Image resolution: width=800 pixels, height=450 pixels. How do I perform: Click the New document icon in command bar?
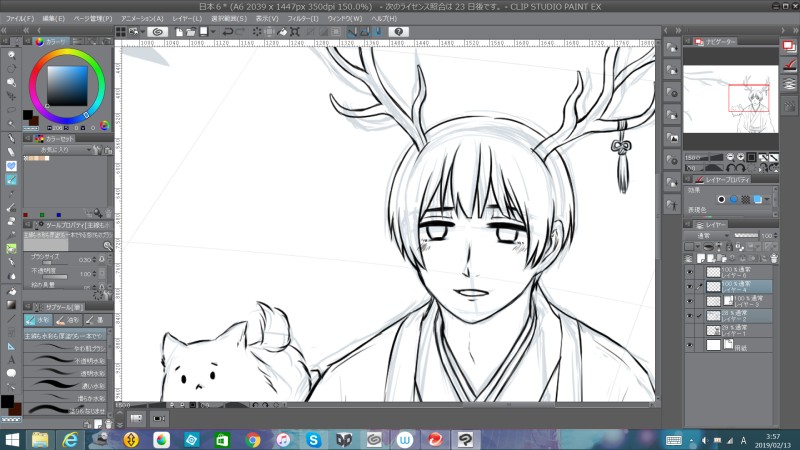click(x=179, y=32)
